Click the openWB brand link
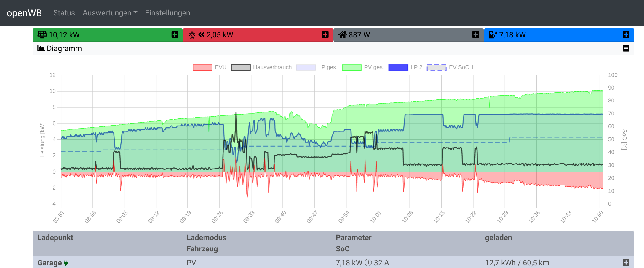 pos(24,13)
